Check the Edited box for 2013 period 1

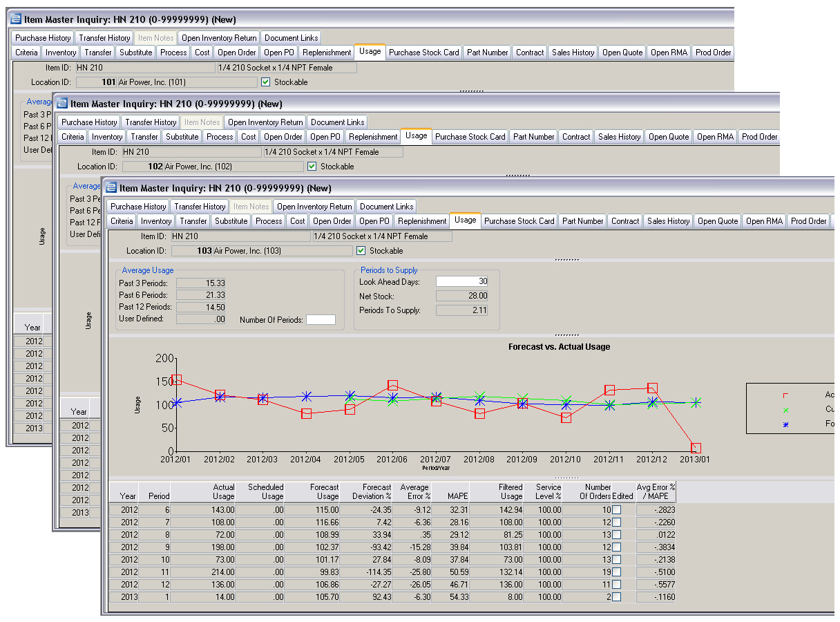[616, 596]
